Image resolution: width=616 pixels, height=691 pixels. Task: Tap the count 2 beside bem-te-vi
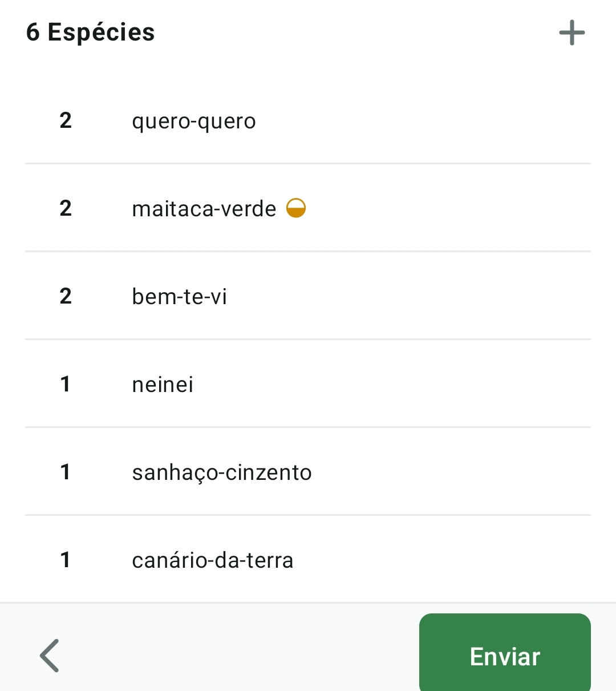pos(66,296)
